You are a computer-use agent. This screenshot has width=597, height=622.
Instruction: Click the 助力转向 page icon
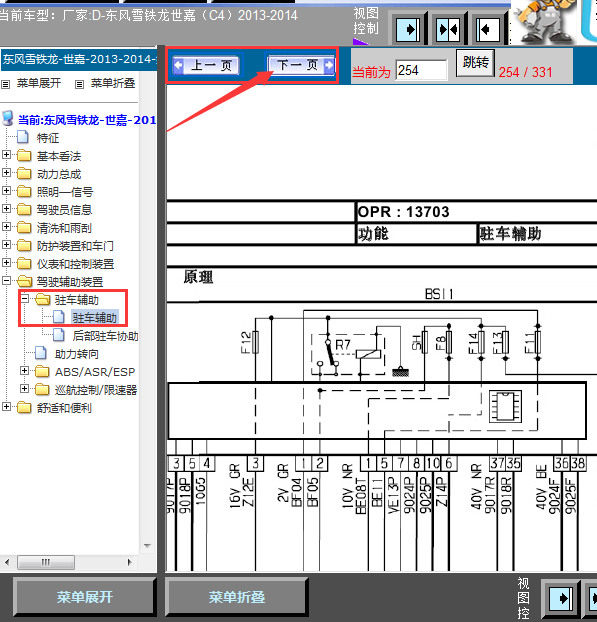[x=41, y=353]
